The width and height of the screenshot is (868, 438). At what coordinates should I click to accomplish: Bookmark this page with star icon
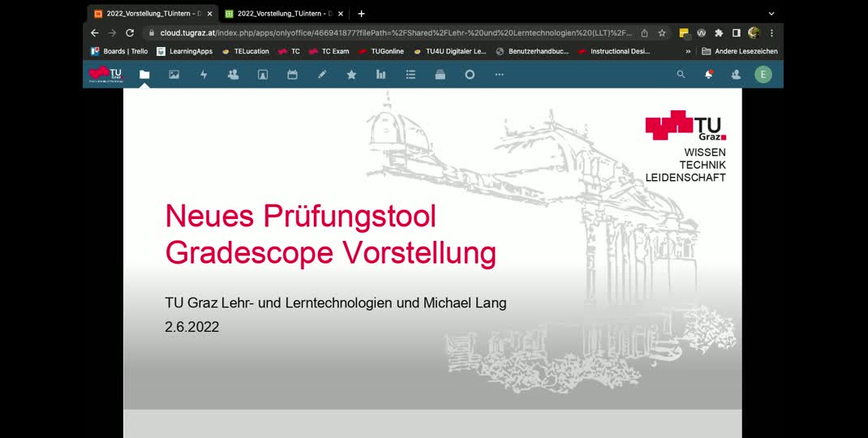point(661,32)
